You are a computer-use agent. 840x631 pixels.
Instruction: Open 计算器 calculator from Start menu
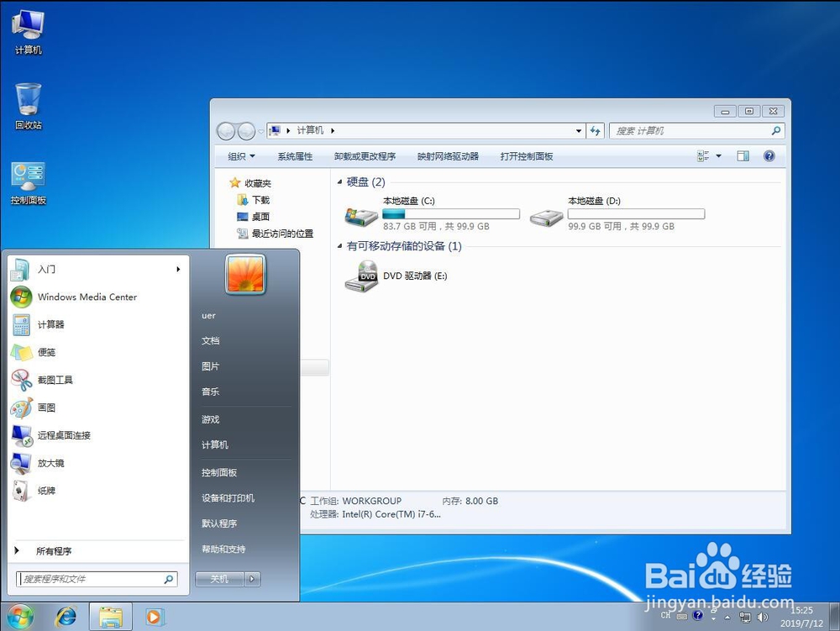[x=97, y=324]
